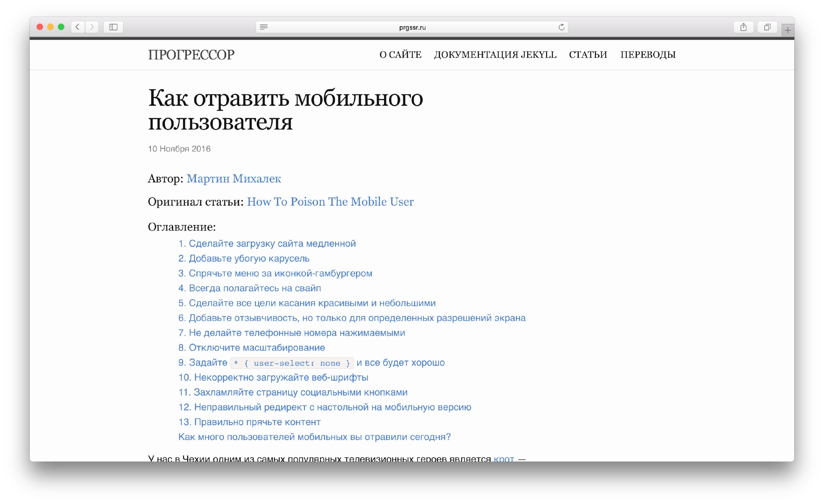This screenshot has height=504, width=824.
Task: Close the Safari window
Action: coord(40,27)
